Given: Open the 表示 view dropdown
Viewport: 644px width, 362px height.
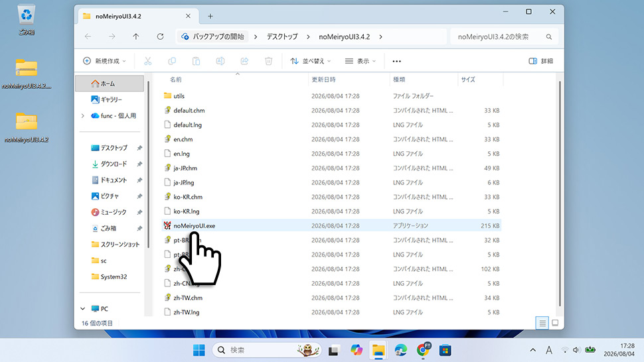Looking at the screenshot, I should pyautogui.click(x=361, y=61).
